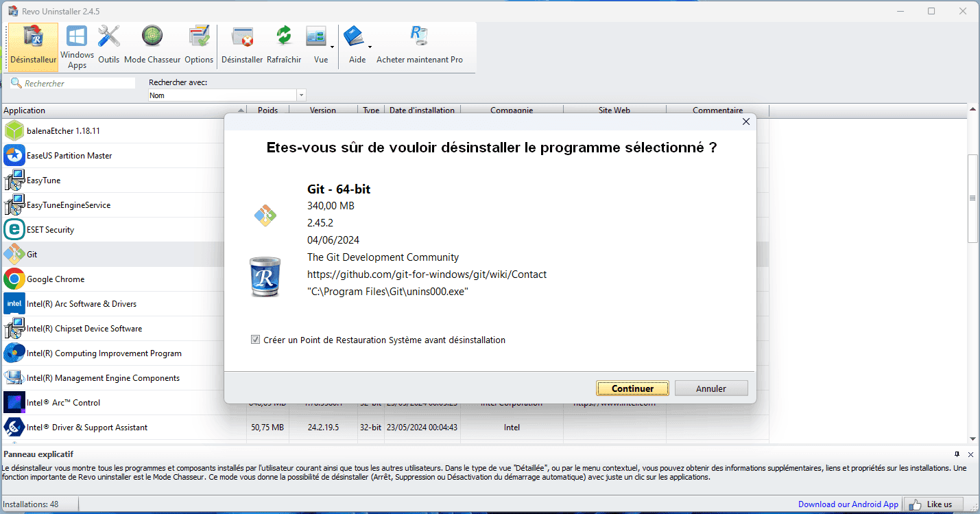Viewport: 980px width, 514px height.
Task: Click the Intel 50,75 MB size cell
Action: click(x=267, y=428)
